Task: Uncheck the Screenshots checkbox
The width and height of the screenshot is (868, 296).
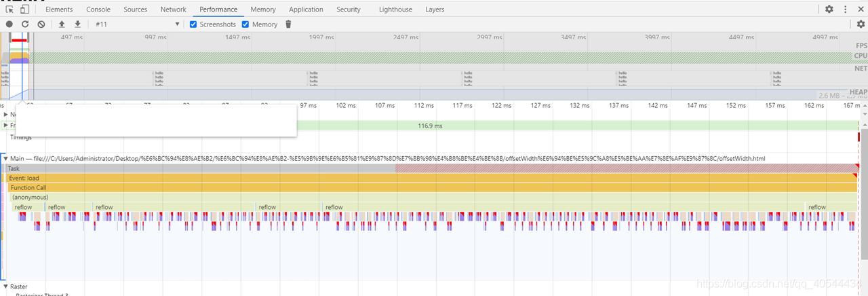Action: pyautogui.click(x=193, y=24)
